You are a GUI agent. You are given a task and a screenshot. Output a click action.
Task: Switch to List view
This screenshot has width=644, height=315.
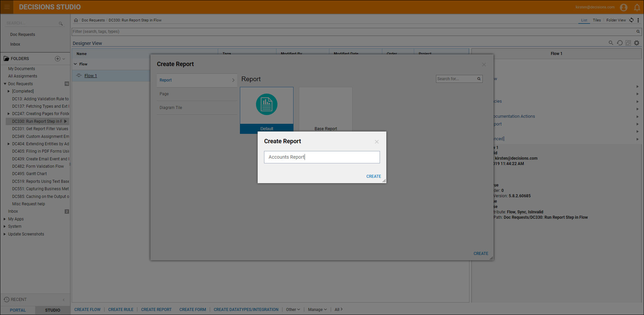(x=584, y=20)
